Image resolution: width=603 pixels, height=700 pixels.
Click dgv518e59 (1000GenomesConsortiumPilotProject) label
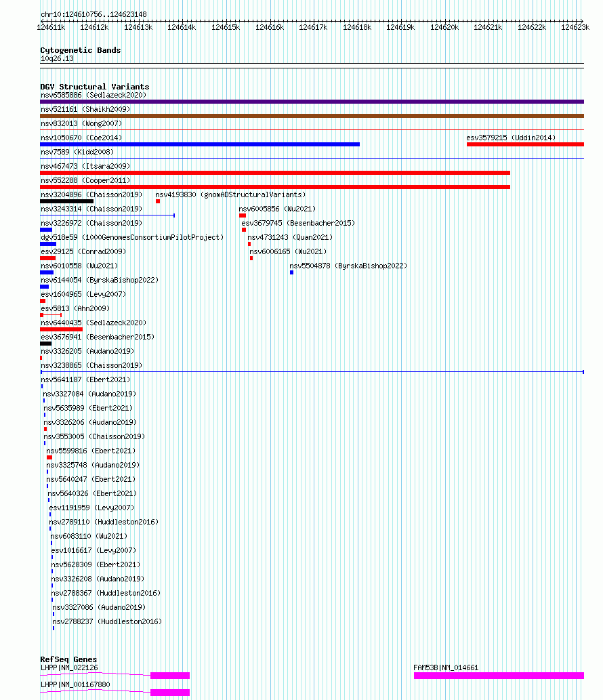(x=132, y=238)
